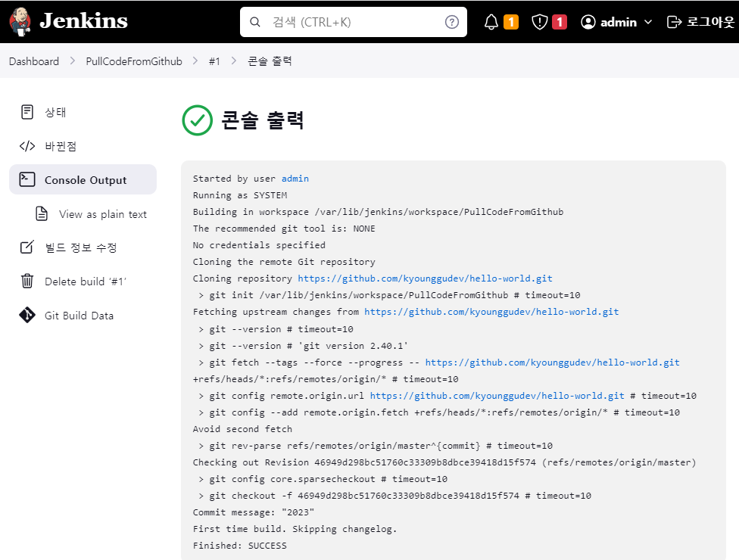Click the terminal icon beside Console Output
The height and width of the screenshot is (560, 739).
27,179
